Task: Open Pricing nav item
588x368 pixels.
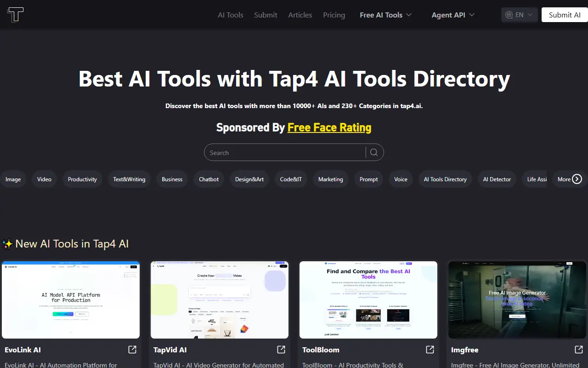Action: (x=334, y=15)
